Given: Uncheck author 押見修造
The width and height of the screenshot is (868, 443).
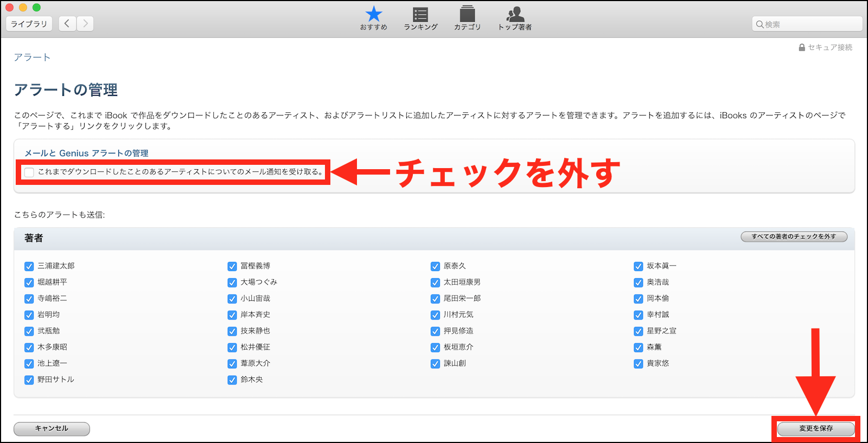Looking at the screenshot, I should 435,331.
